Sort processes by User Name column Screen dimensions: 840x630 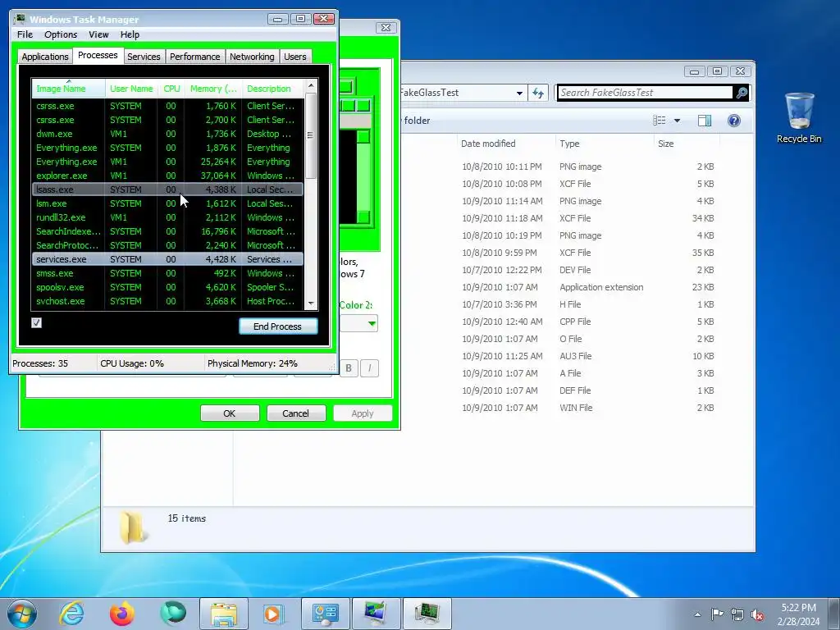pos(131,89)
